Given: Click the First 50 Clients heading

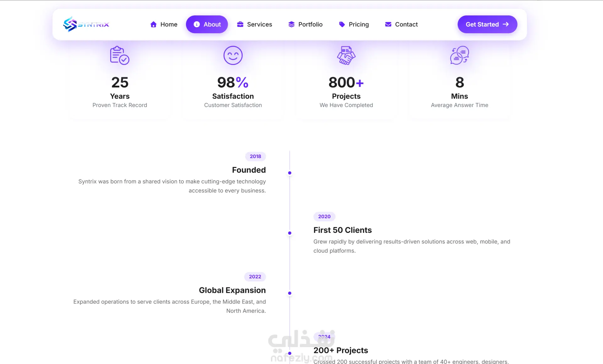Looking at the screenshot, I should coord(342,230).
